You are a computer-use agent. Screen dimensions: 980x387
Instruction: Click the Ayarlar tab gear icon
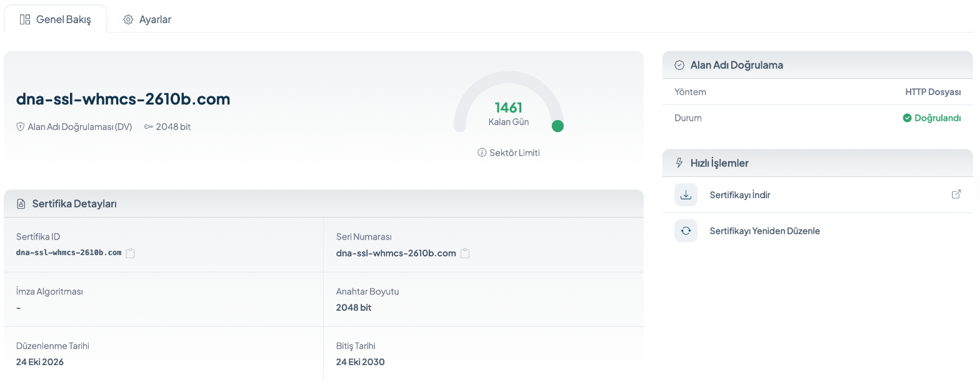(128, 19)
